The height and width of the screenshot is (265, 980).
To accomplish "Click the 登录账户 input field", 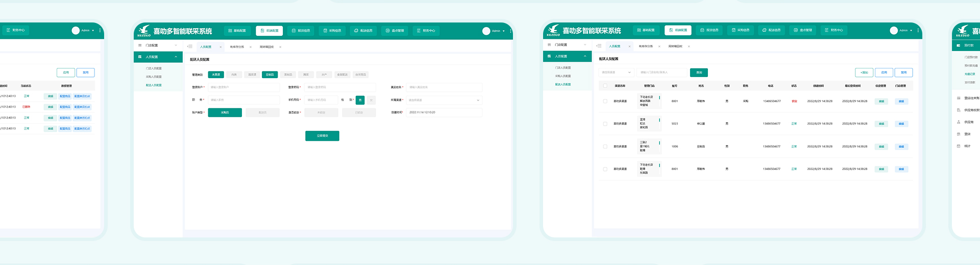I will (x=243, y=87).
